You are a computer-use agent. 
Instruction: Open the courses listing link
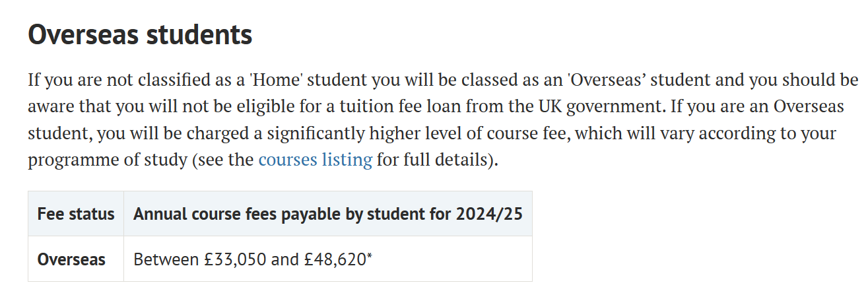click(x=315, y=160)
